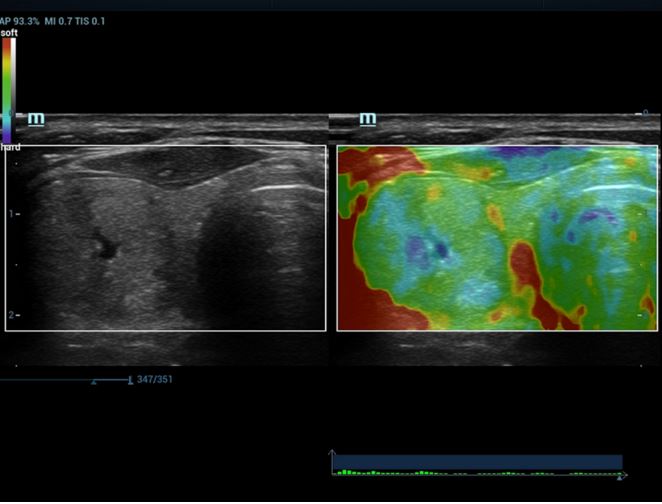The height and width of the screenshot is (504, 662).
Task: Click the TIS 0.1 thermal index readout
Action: 92,21
